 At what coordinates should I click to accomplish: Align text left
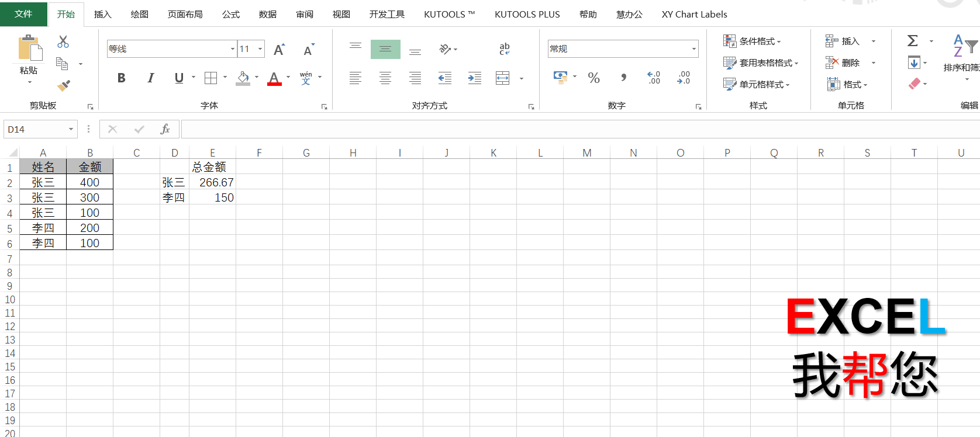click(x=356, y=78)
